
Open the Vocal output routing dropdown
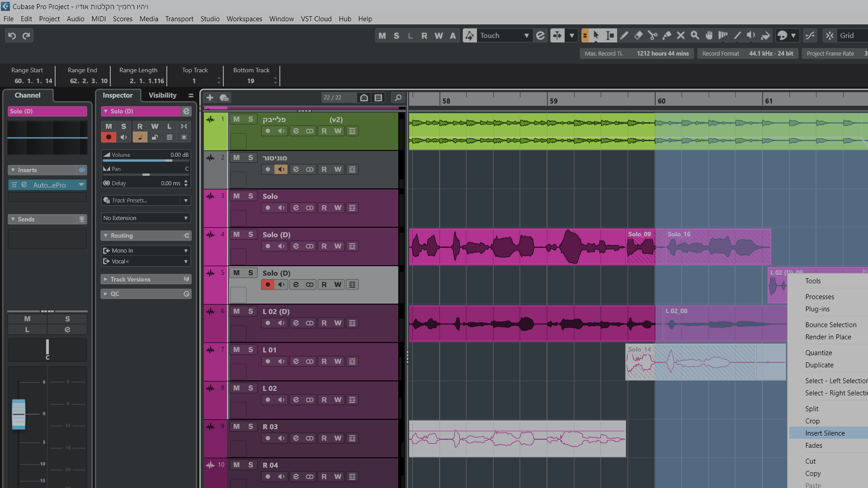coord(146,261)
